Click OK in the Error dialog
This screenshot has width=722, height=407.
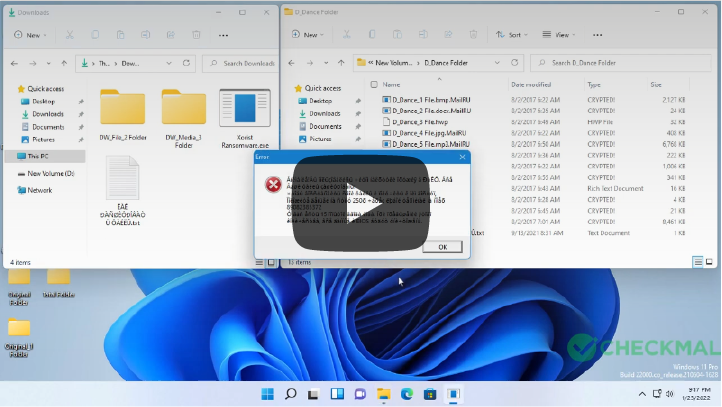coord(443,247)
